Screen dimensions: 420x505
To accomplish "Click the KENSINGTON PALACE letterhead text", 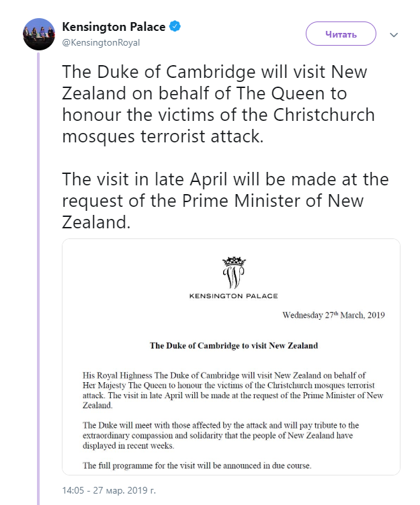I will (233, 295).
